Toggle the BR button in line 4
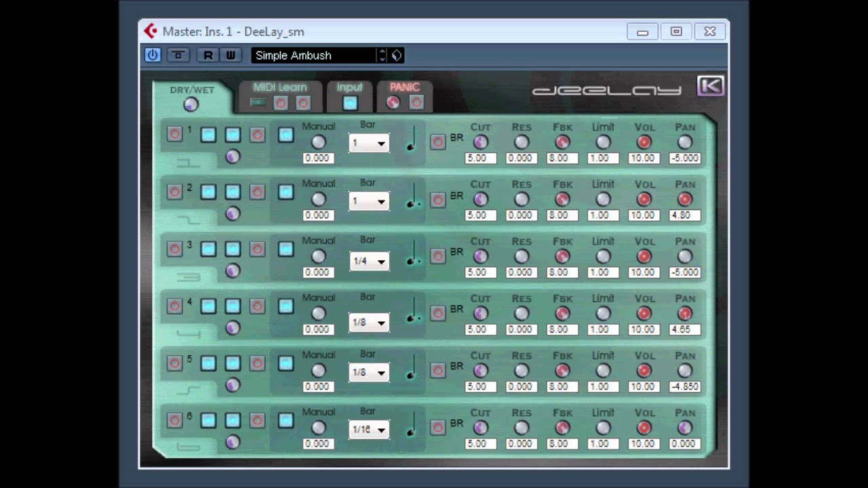This screenshot has height=488, width=868. click(x=438, y=313)
